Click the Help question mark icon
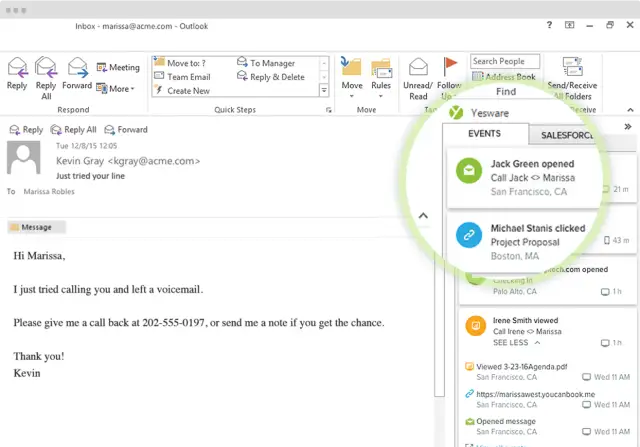 click(549, 25)
